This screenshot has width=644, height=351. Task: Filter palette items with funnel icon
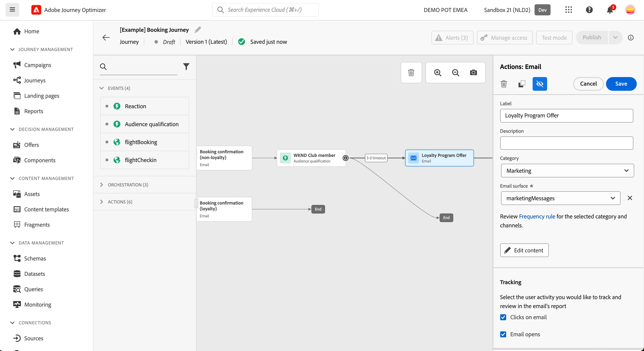tap(186, 67)
